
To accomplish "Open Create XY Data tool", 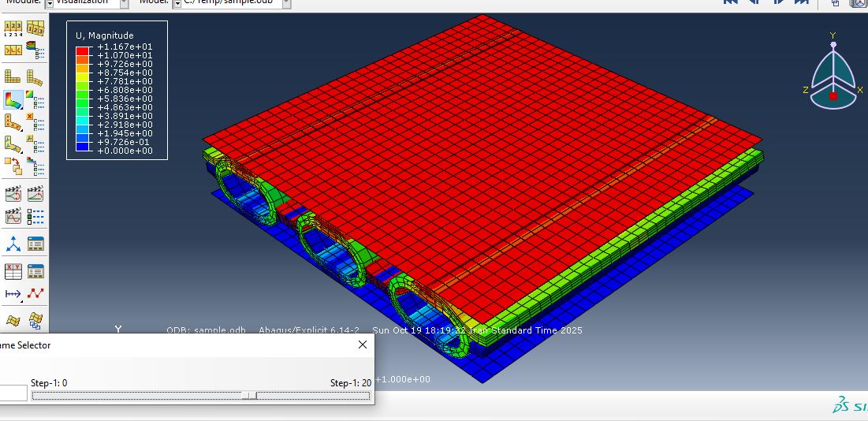I will (13, 271).
